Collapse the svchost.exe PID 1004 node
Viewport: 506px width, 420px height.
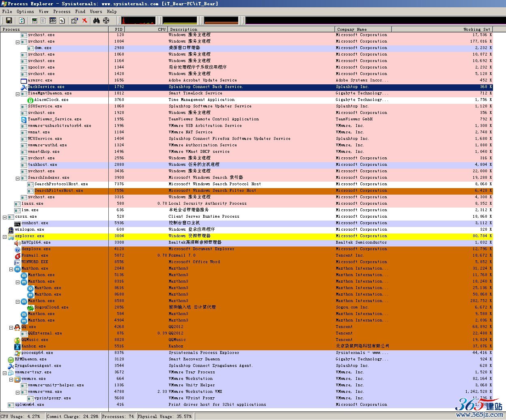pos(17,42)
